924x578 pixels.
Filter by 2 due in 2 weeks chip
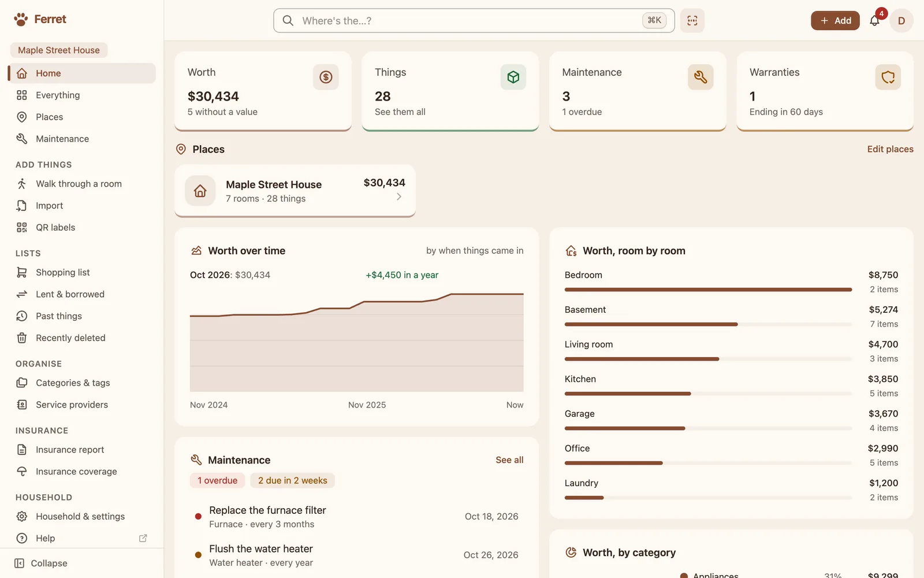click(x=293, y=481)
